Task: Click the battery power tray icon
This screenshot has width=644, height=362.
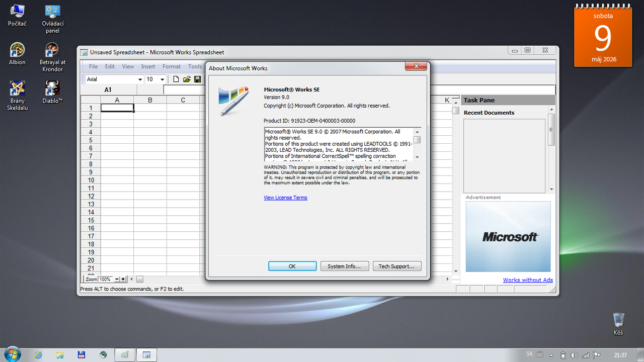Action: [563, 355]
